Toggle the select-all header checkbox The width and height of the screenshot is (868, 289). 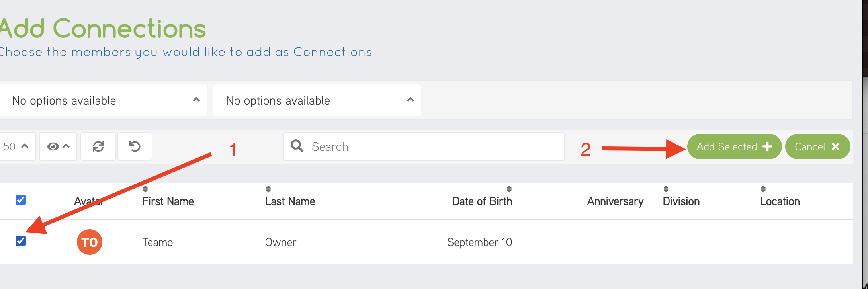(x=21, y=200)
